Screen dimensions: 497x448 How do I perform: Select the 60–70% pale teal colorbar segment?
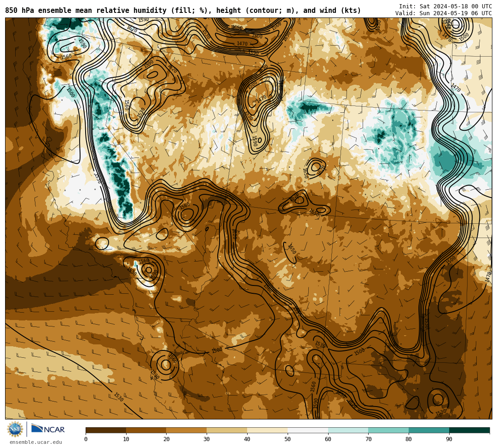(348, 430)
